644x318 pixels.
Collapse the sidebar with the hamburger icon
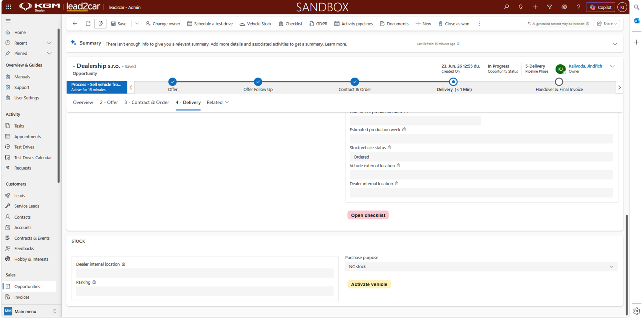coord(8,21)
